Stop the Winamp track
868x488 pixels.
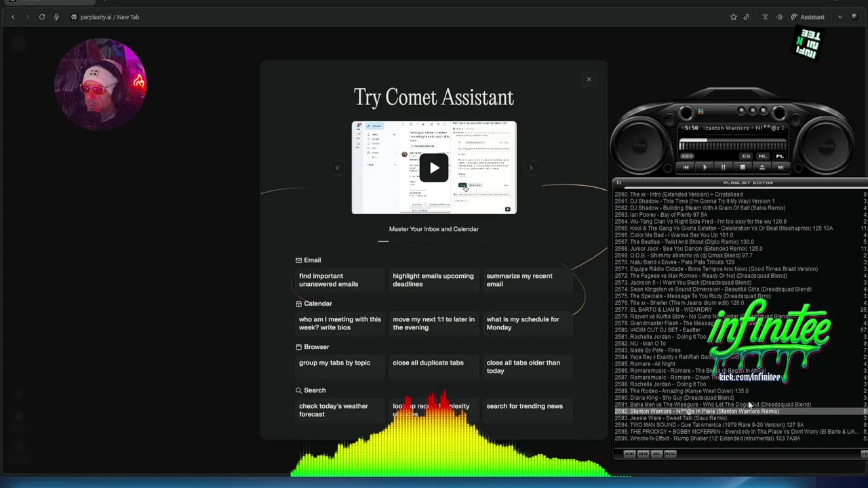pyautogui.click(x=742, y=167)
